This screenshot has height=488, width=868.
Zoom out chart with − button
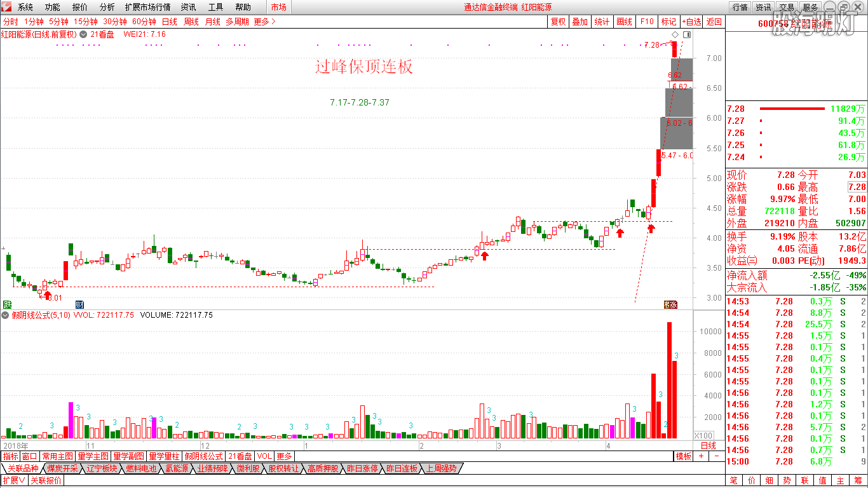pyautogui.click(x=716, y=456)
